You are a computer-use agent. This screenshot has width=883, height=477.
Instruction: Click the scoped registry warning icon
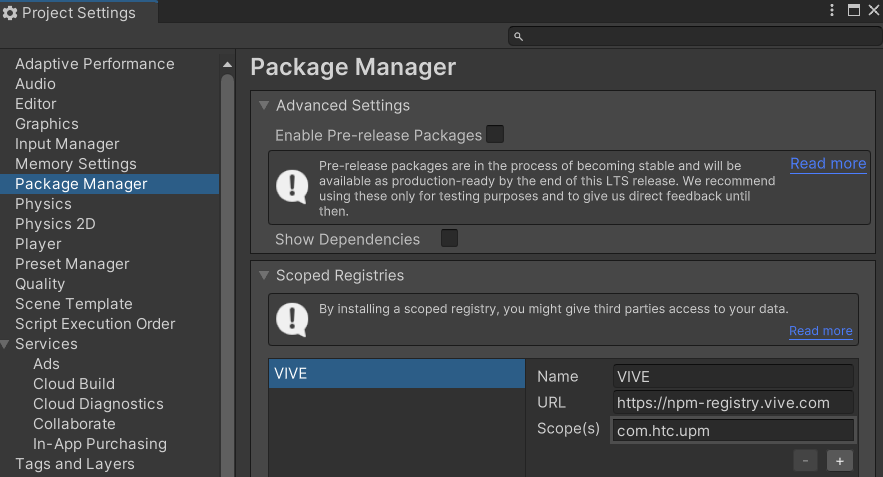(x=292, y=319)
